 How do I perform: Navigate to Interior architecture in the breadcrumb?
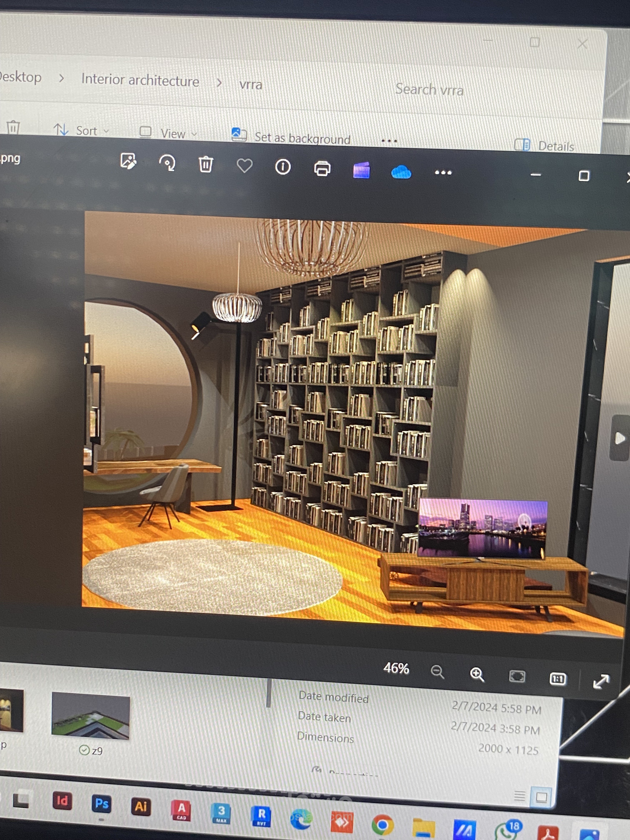[x=140, y=80]
